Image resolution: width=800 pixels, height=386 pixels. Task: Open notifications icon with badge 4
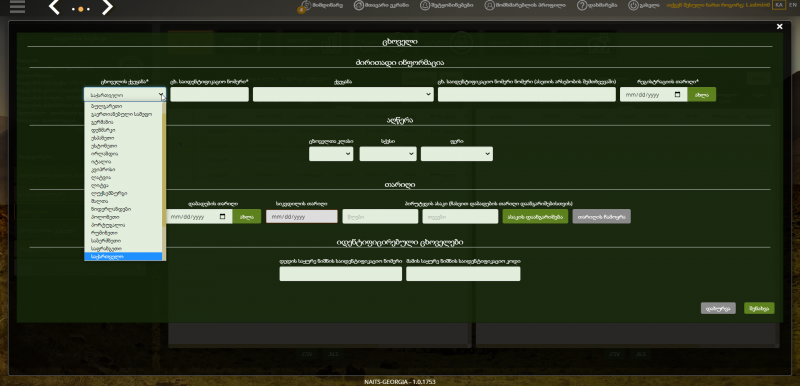coord(305,6)
